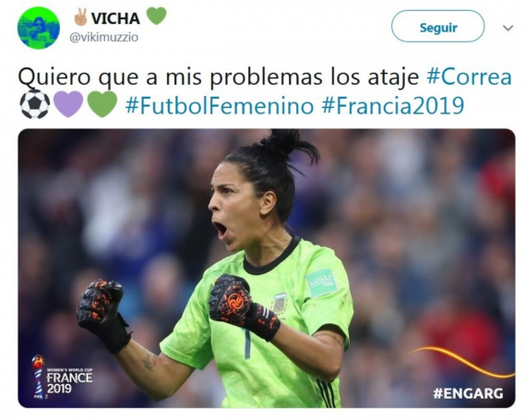The width and height of the screenshot is (526, 420).
Task: Open the #Francia2019 hashtag
Action: 393,105
